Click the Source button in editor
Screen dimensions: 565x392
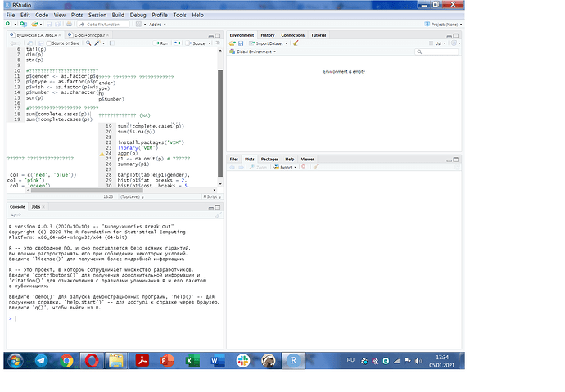pyautogui.click(x=196, y=43)
